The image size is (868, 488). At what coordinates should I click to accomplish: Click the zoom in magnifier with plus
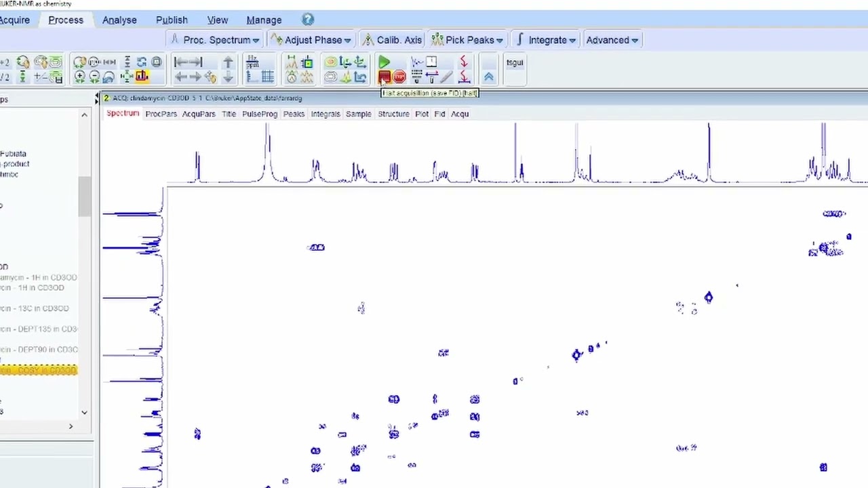click(x=80, y=77)
